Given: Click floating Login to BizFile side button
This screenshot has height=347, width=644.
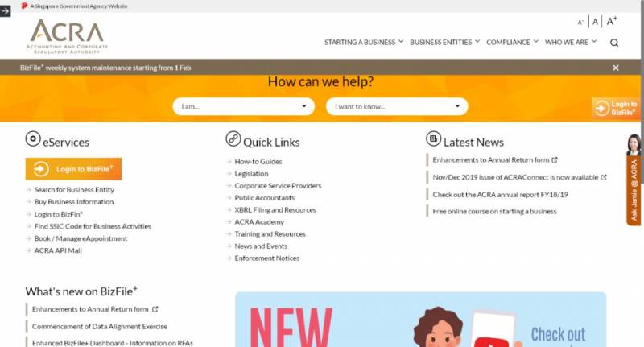Looking at the screenshot, I should pyautogui.click(x=616, y=108).
